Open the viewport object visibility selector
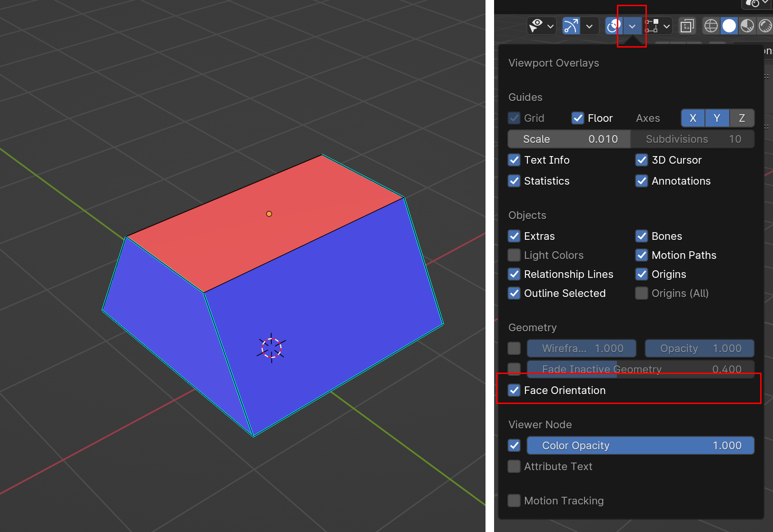 [x=542, y=26]
